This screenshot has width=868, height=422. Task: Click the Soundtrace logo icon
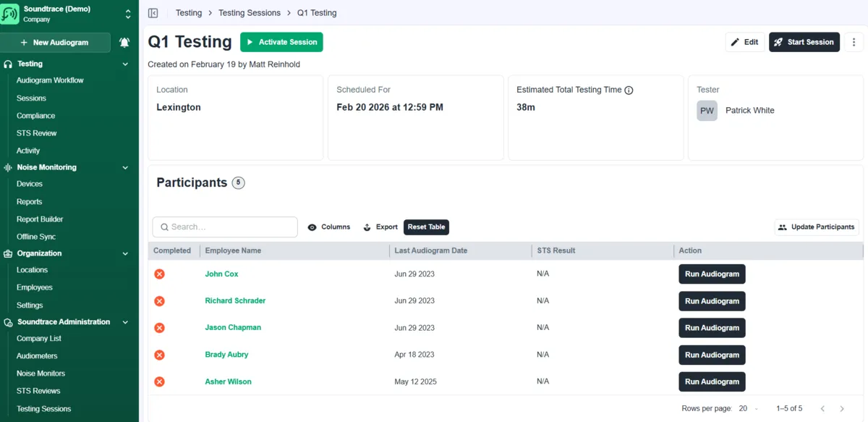point(10,14)
